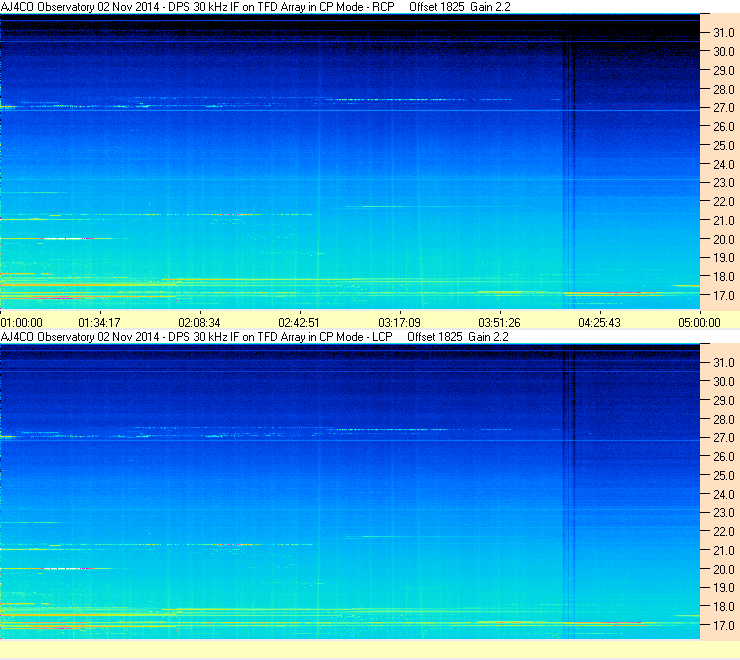Click the 04:25:43 time axis label
740x660 pixels.
coord(599,322)
